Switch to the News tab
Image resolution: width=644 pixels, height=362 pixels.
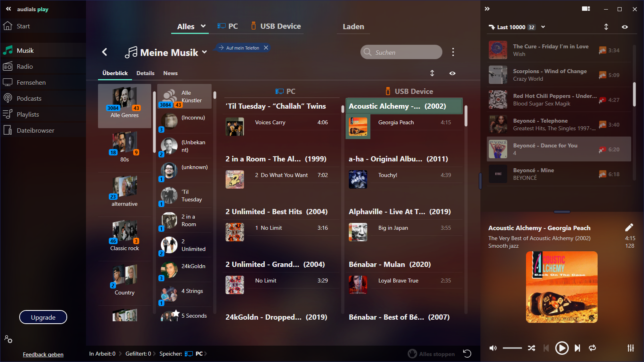point(170,73)
